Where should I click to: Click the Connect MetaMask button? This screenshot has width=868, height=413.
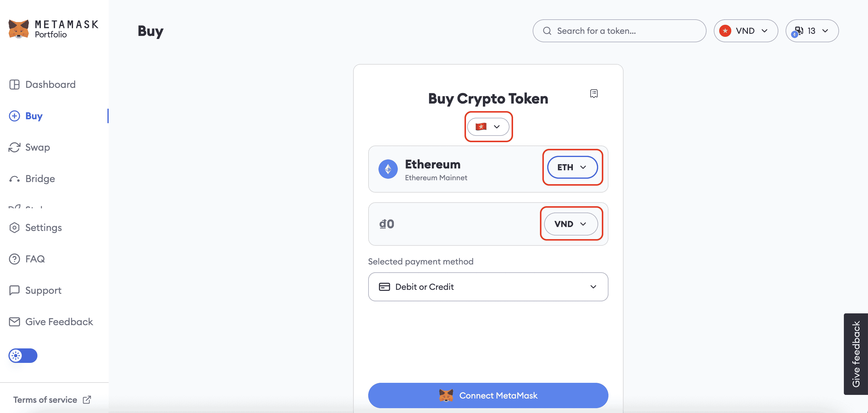pyautogui.click(x=488, y=395)
